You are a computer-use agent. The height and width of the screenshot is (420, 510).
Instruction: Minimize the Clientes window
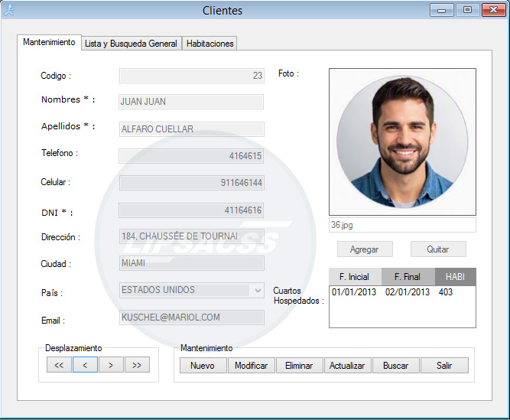click(x=441, y=10)
